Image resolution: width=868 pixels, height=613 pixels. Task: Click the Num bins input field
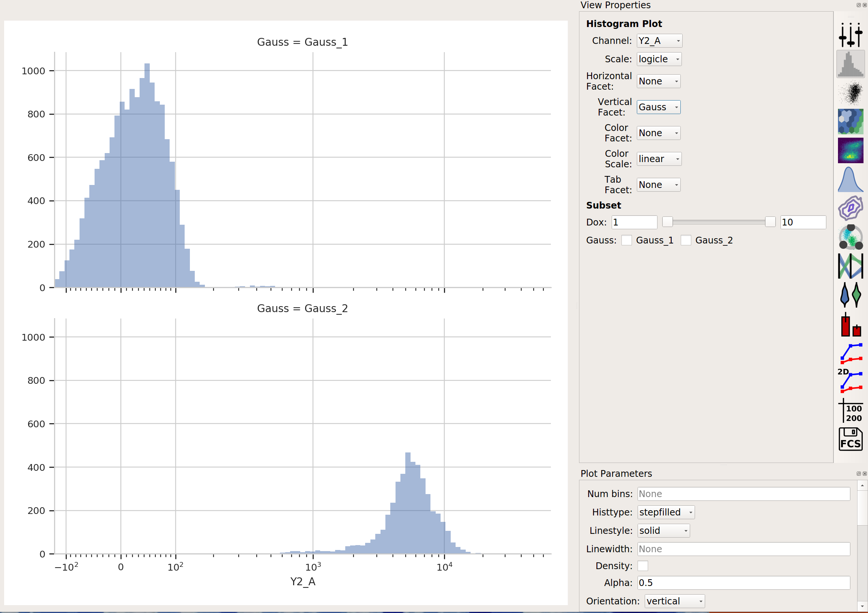[x=744, y=494]
